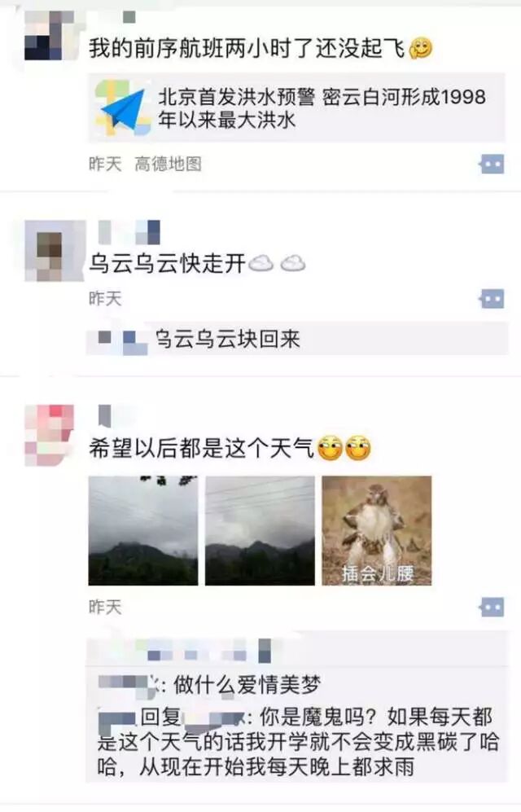Viewport: 521px width, 812px height.
Task: Open second poster's brown avatar
Action: 55,251
